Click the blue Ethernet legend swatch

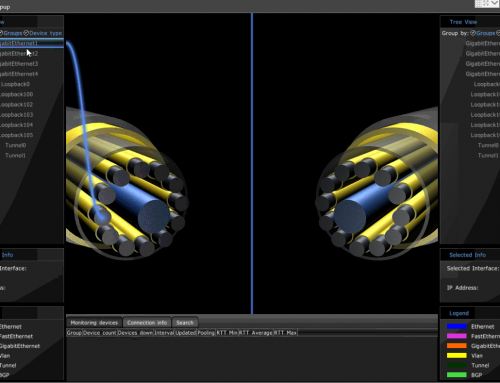pos(456,326)
